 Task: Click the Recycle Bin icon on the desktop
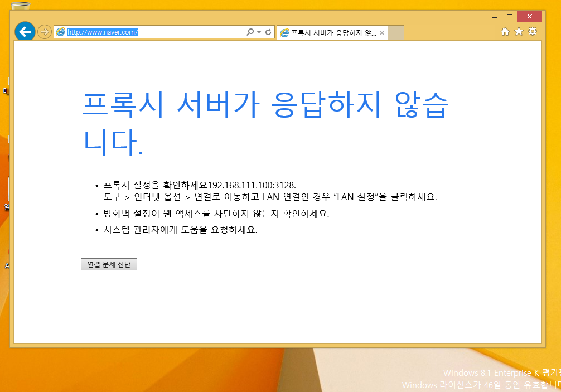point(21,6)
